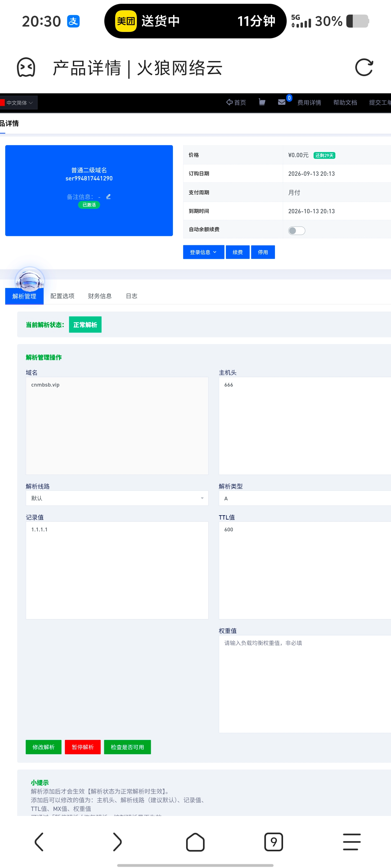The height and width of the screenshot is (868, 391).
Task: Expand the 登录信息 dropdown button
Action: (x=204, y=252)
